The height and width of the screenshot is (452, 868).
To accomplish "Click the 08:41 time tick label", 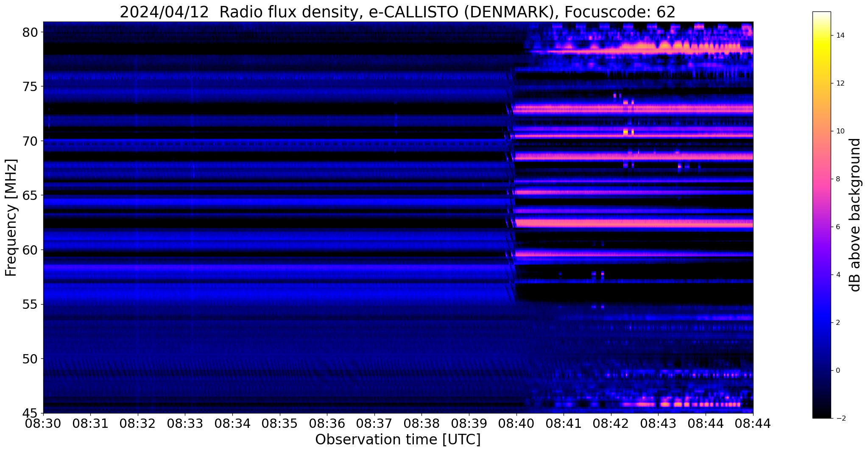I will 564,423.
